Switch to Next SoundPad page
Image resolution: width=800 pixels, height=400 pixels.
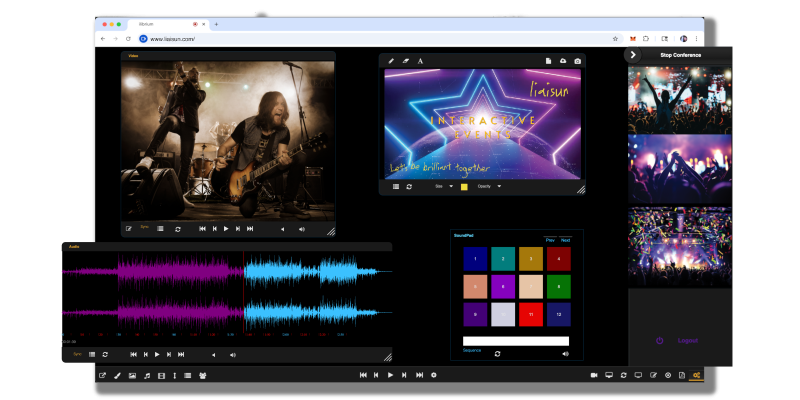tap(565, 240)
